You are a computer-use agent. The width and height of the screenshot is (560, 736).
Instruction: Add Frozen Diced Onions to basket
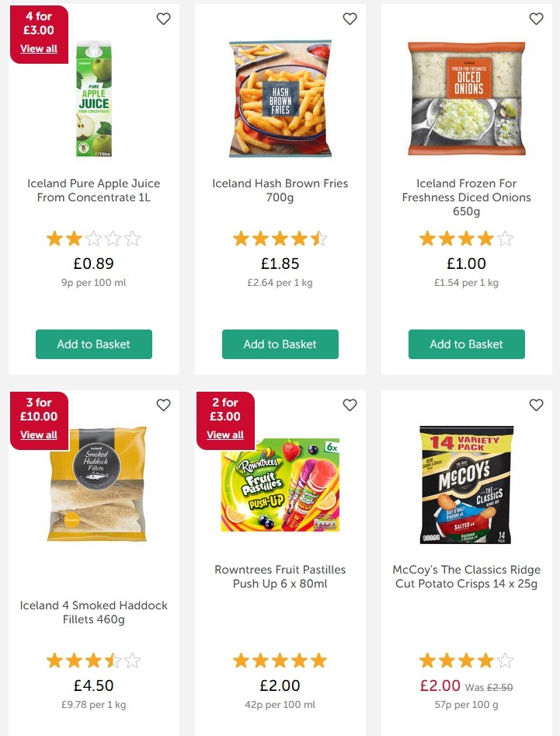point(467,344)
